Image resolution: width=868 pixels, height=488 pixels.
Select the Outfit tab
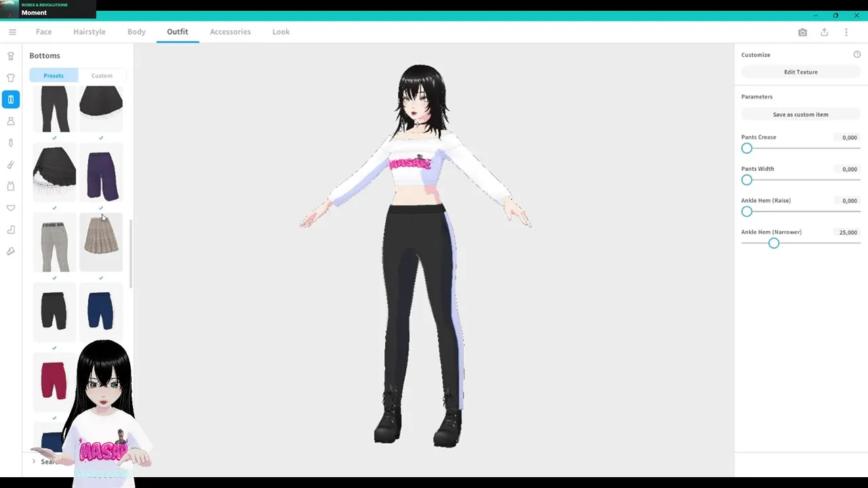[178, 32]
